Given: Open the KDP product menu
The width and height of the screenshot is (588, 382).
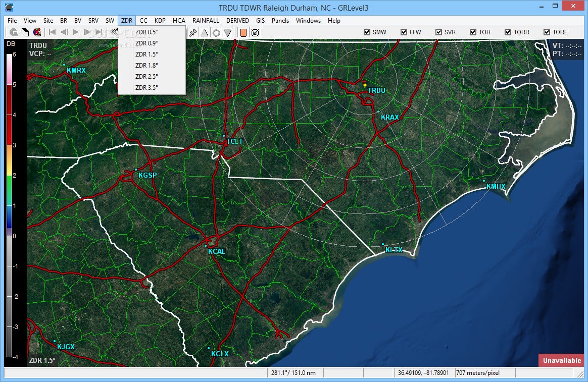Looking at the screenshot, I should (x=160, y=21).
